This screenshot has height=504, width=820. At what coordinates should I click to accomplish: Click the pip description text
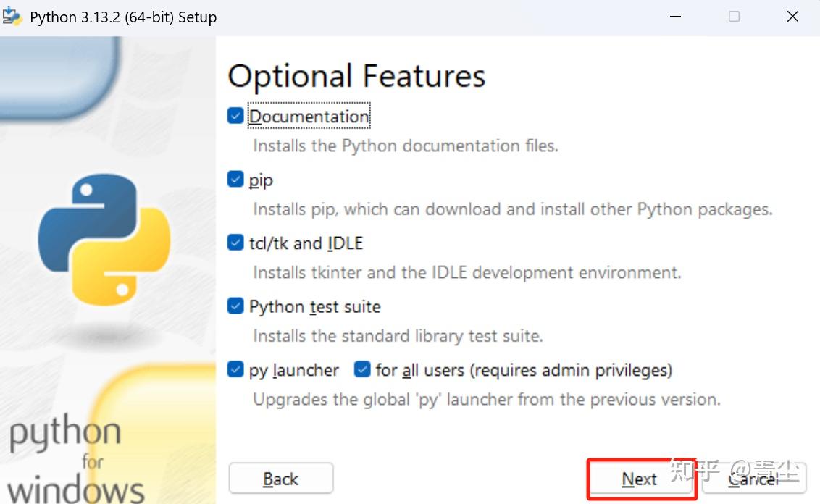click(512, 209)
